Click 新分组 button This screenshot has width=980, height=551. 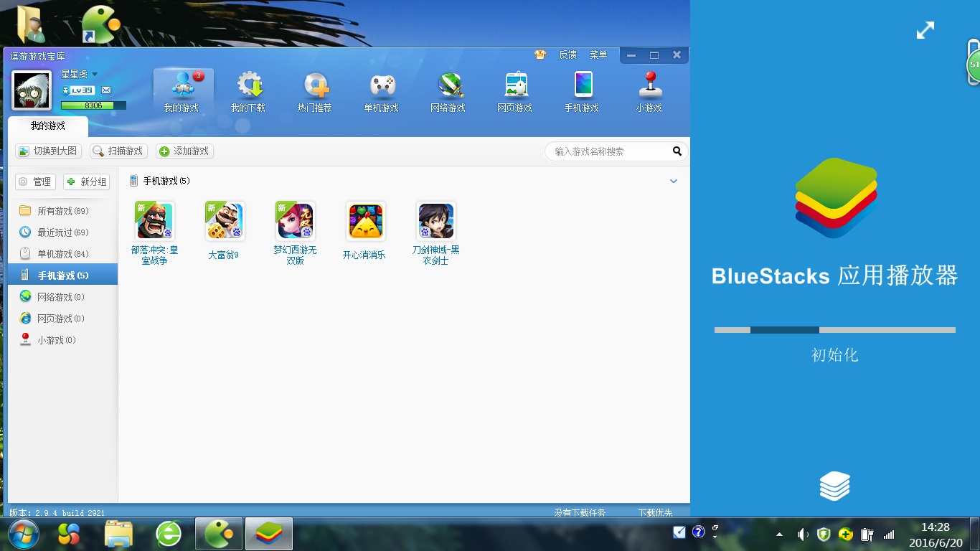pyautogui.click(x=87, y=182)
